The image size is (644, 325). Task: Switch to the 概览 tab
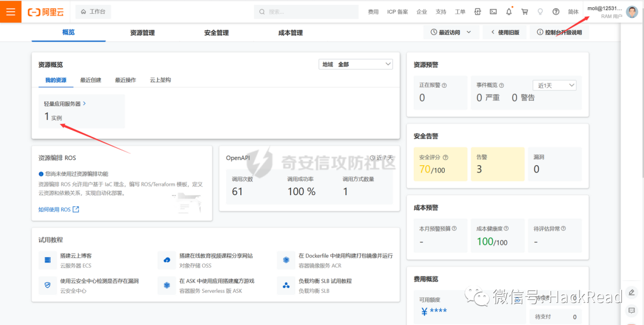[69, 32]
